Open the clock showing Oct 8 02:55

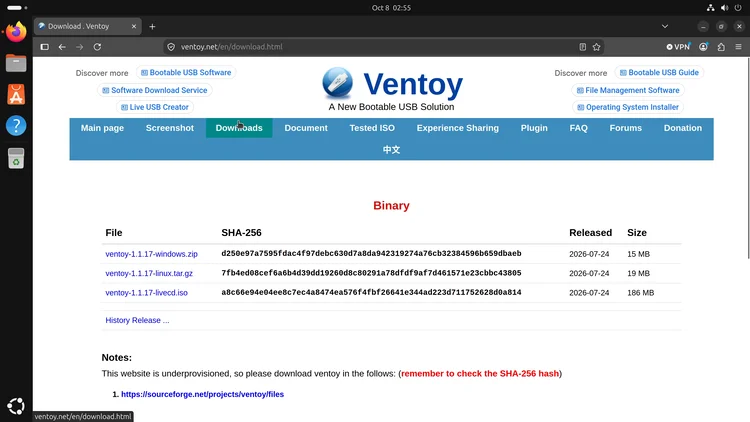[x=391, y=8]
